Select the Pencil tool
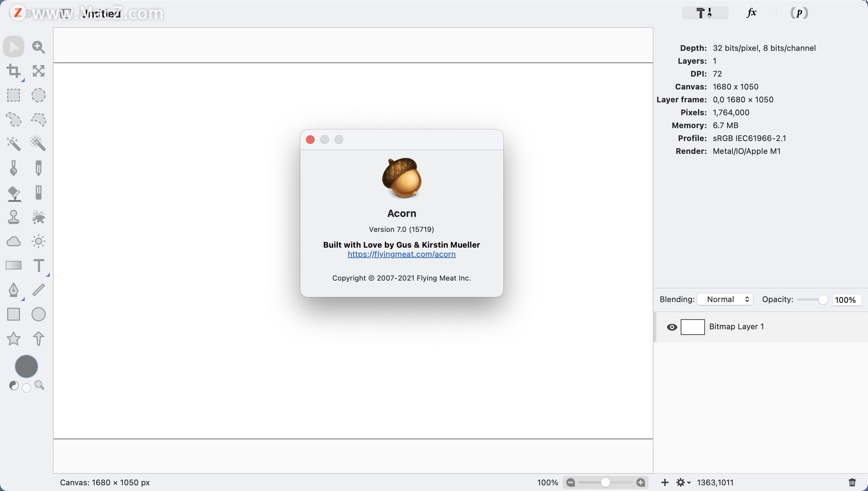Viewport: 868px width, 491px height. [x=38, y=168]
